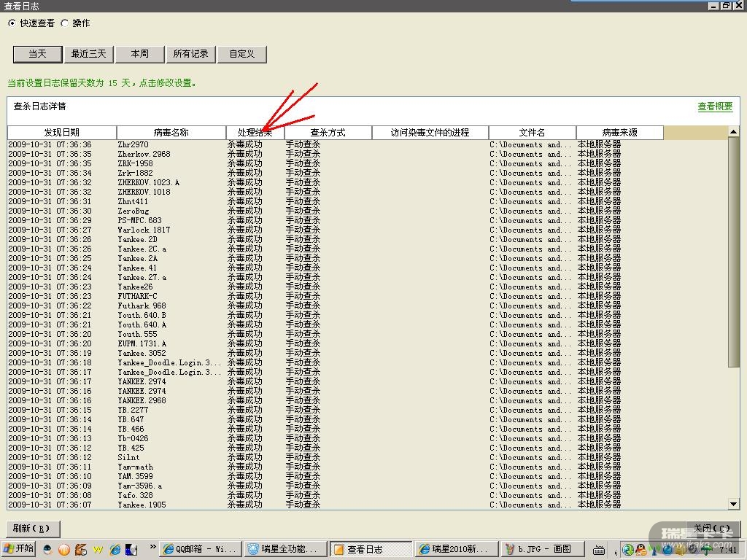Select the Zherkov.2968 log entry
Viewport: 747px width, 560px height.
[336, 154]
